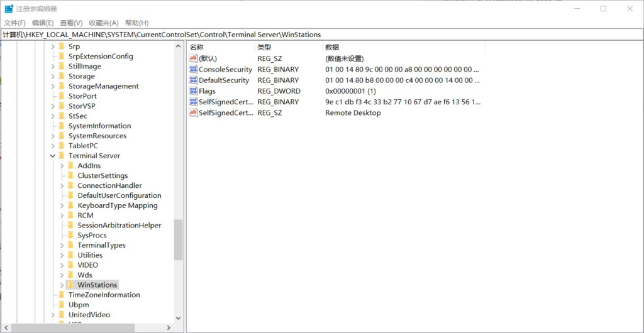Minimize the Registry Editor window
This screenshot has width=644, height=333.
click(x=576, y=9)
